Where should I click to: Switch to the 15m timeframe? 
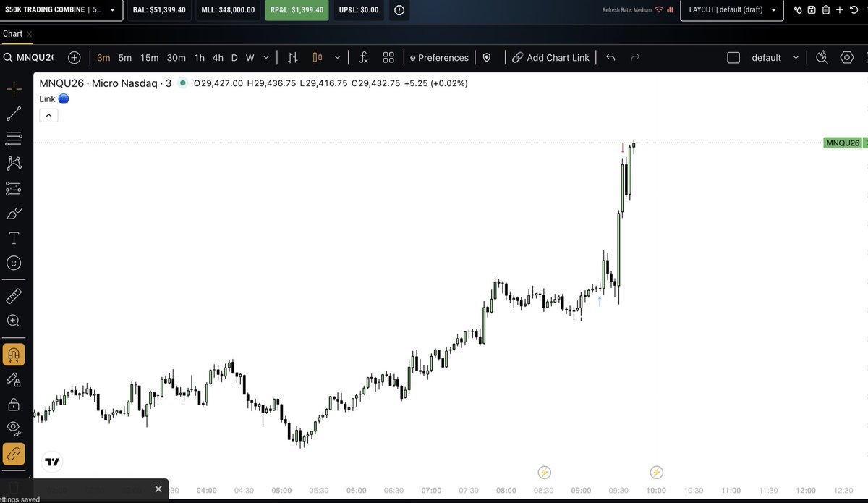click(149, 58)
